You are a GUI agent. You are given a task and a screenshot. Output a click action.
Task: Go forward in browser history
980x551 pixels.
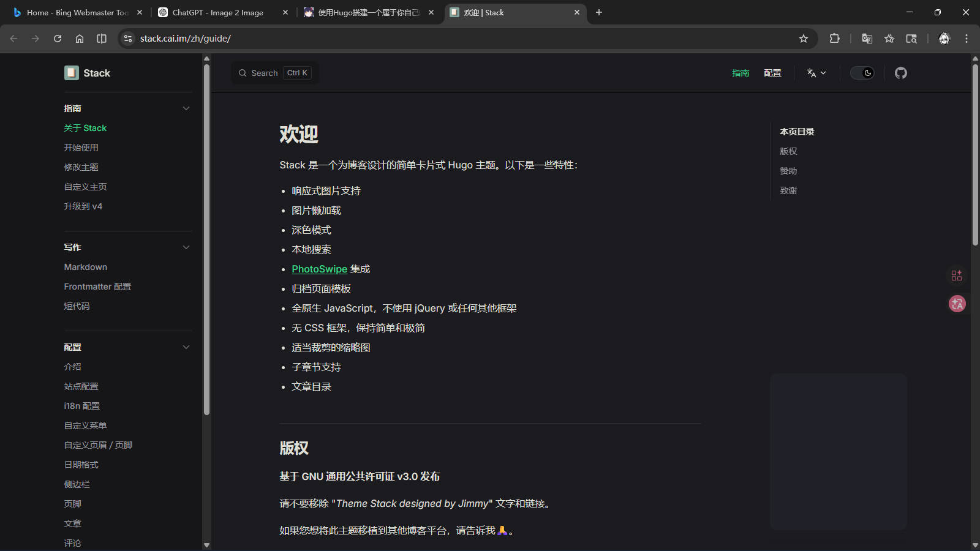pyautogui.click(x=36, y=39)
